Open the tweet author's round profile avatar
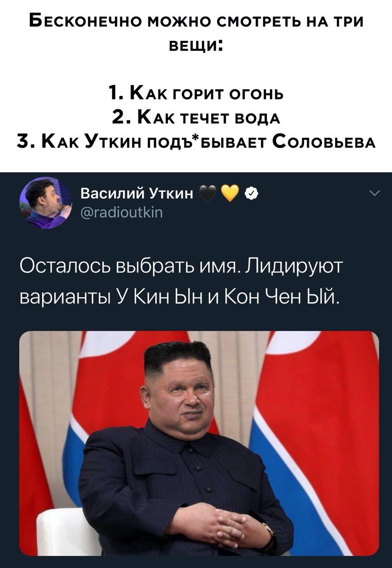This screenshot has height=568, width=392. (46, 203)
